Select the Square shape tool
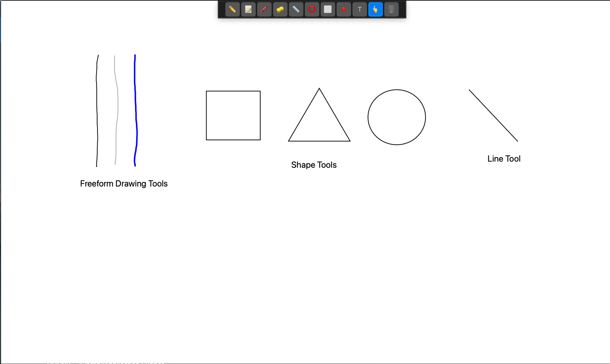The width and height of the screenshot is (610, 364). 328,9
